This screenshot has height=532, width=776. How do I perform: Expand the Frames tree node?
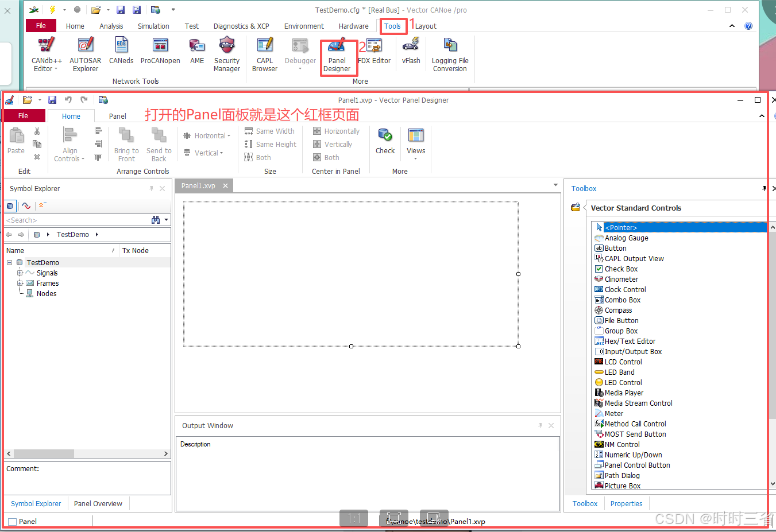coord(20,284)
